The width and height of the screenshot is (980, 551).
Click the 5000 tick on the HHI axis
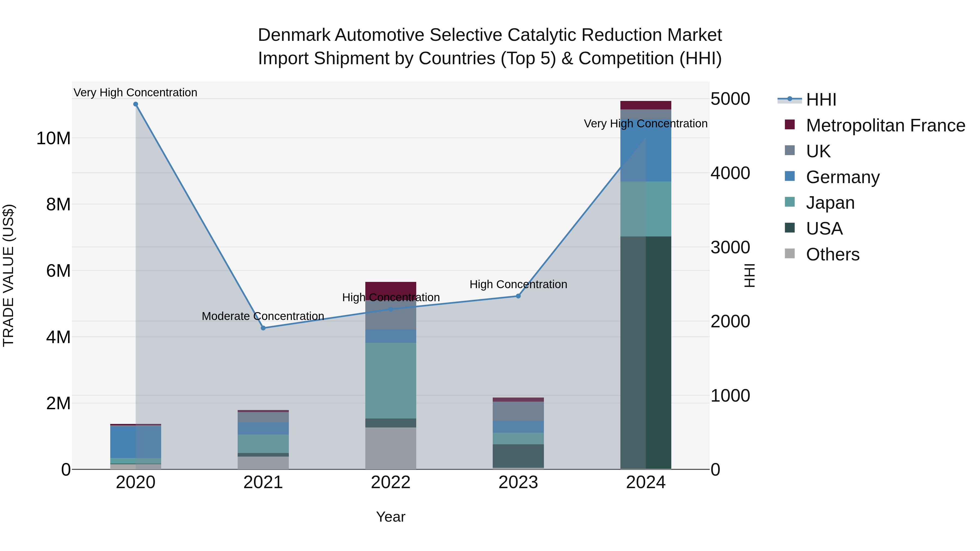coord(730,99)
